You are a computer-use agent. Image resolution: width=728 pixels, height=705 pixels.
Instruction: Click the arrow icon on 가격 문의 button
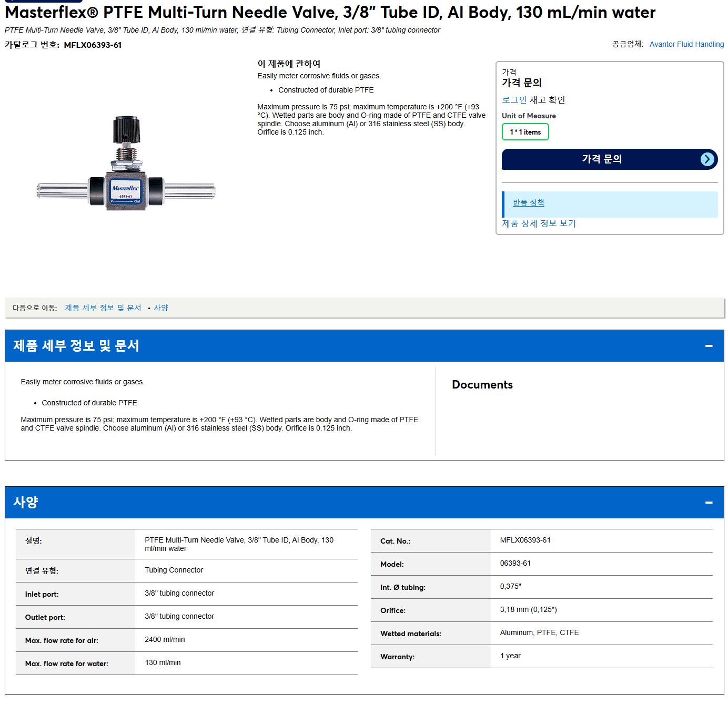tap(707, 159)
